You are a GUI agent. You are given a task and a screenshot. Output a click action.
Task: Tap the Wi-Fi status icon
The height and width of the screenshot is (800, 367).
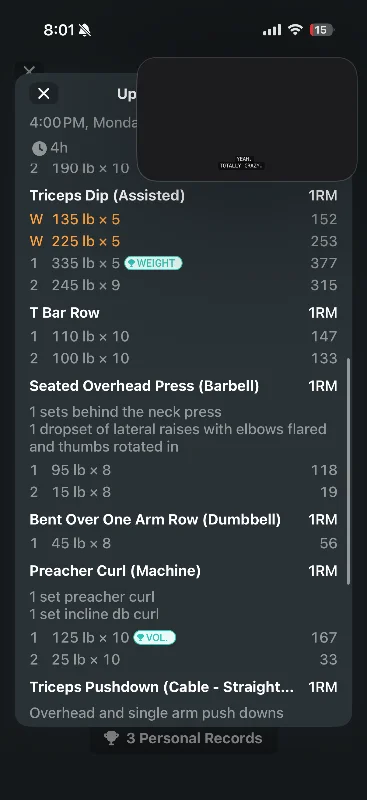click(295, 30)
